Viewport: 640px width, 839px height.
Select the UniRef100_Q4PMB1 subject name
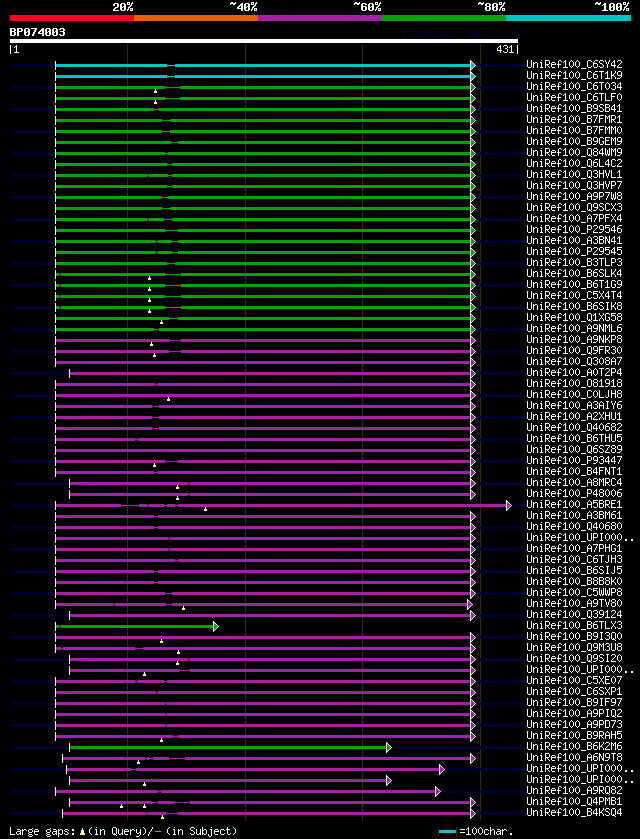574,801
